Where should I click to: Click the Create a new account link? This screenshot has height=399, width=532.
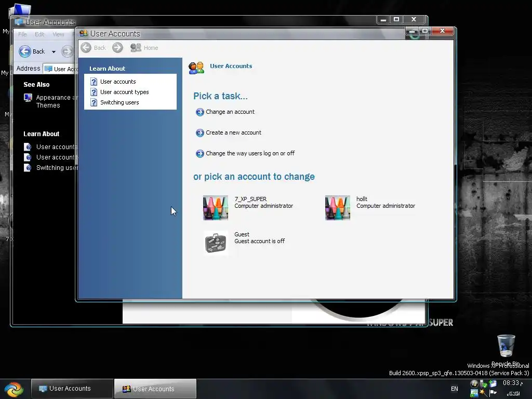coord(233,132)
